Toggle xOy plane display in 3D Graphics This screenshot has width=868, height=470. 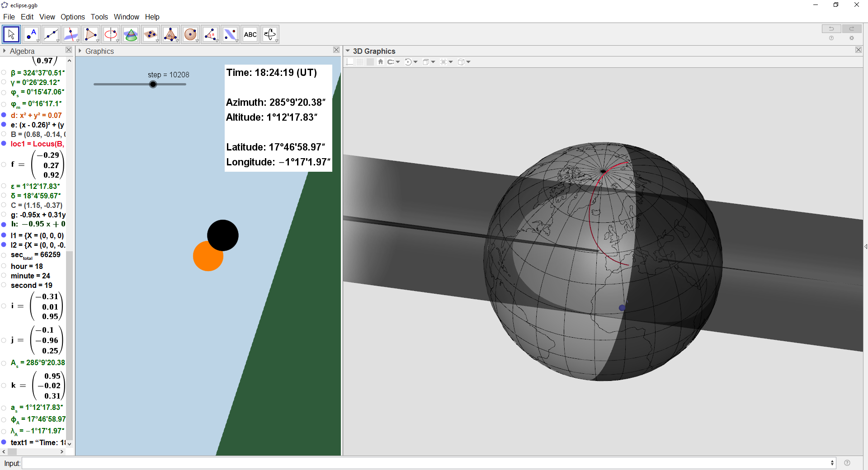pyautogui.click(x=370, y=62)
